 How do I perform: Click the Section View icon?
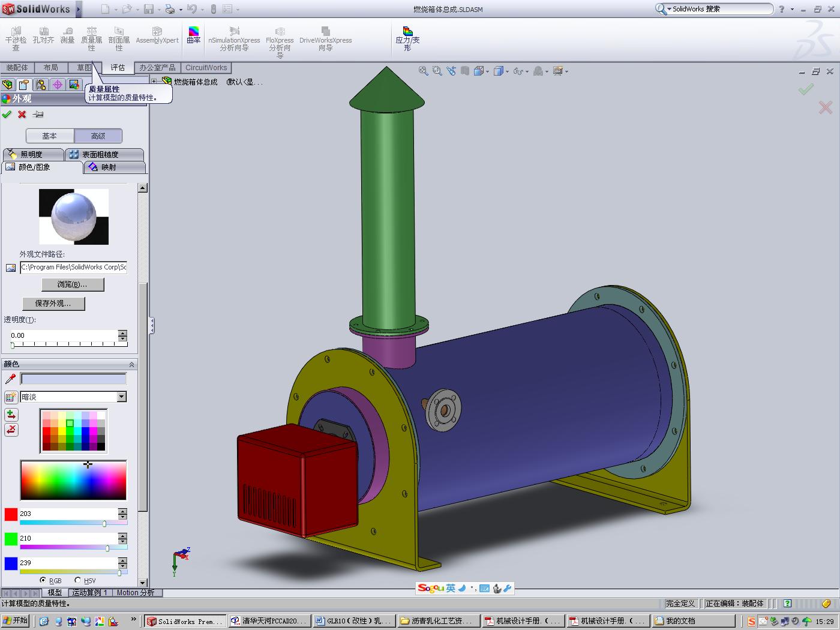point(465,71)
